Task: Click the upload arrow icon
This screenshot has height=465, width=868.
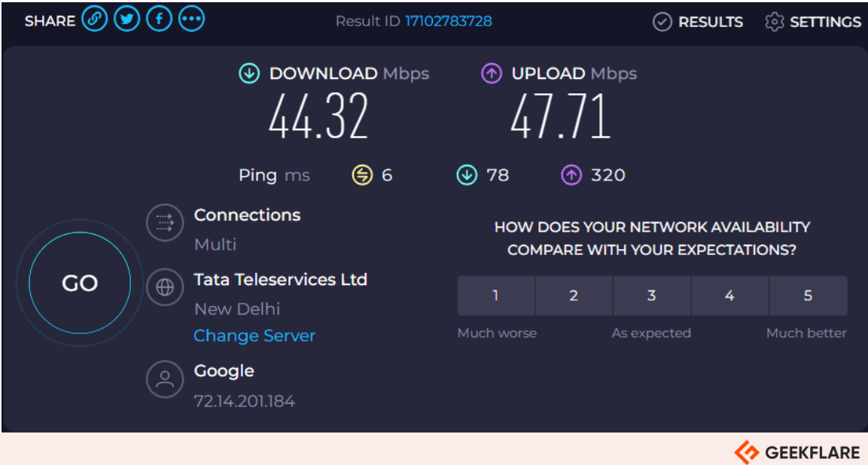Action: click(x=491, y=73)
